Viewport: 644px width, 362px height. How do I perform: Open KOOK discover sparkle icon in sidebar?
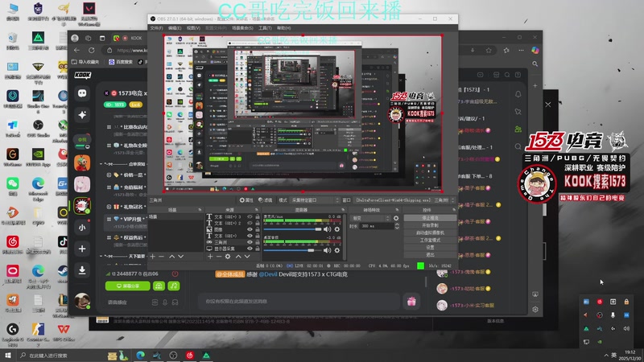pos(82,115)
